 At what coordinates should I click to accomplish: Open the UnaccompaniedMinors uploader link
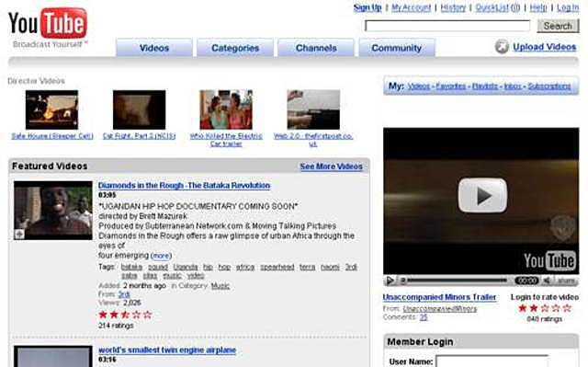tap(440, 309)
